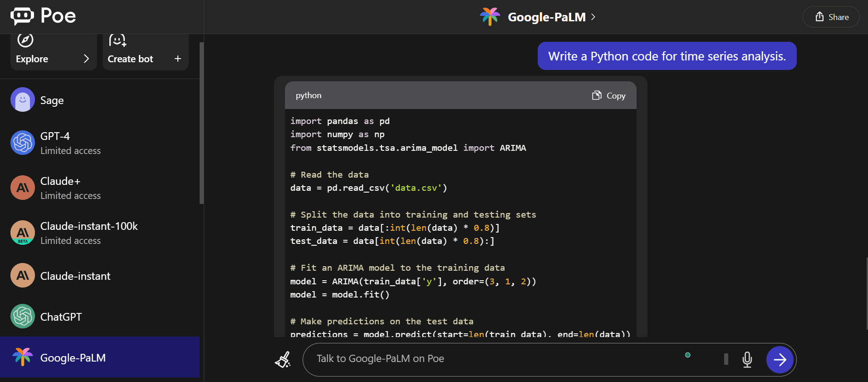Click the Share button
Viewport: 868px width, 382px height.
point(831,17)
